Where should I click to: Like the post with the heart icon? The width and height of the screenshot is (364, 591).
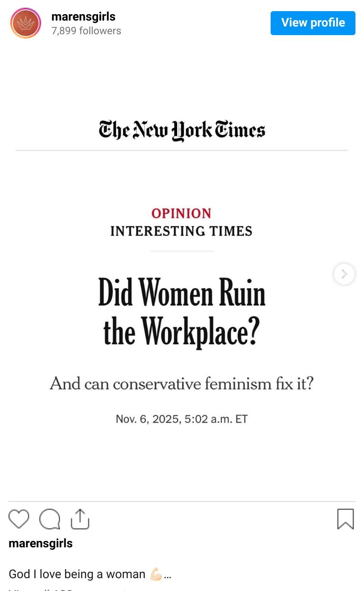(19, 519)
